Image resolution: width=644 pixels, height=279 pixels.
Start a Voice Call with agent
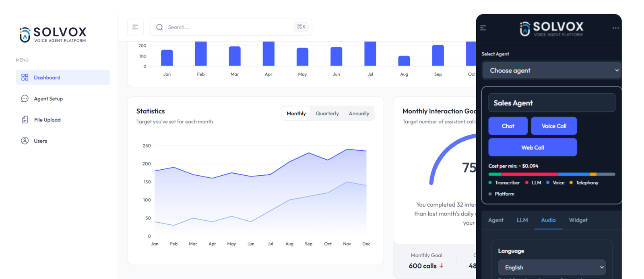click(x=554, y=126)
